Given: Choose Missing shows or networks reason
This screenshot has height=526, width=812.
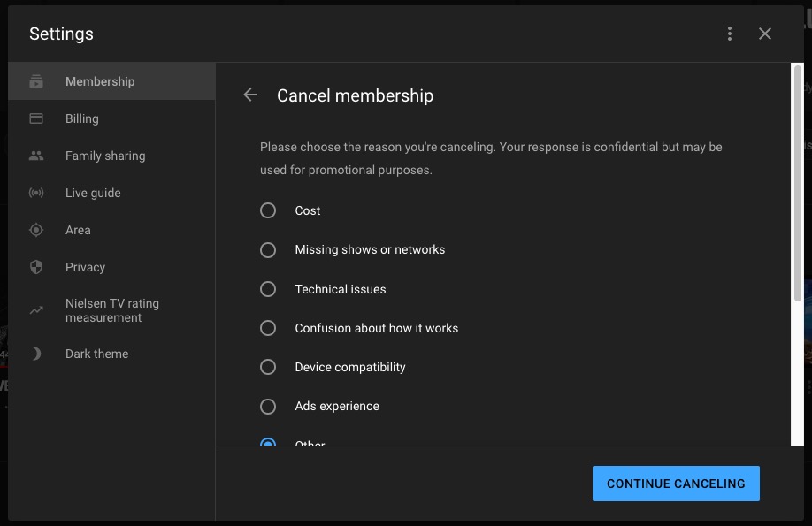Looking at the screenshot, I should point(268,250).
